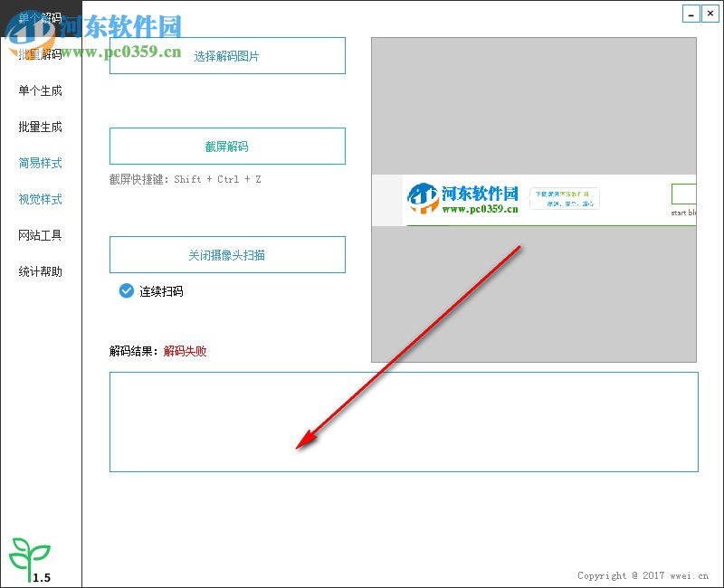Uncheck the 连续扫描 continuous scan option

(x=124, y=291)
